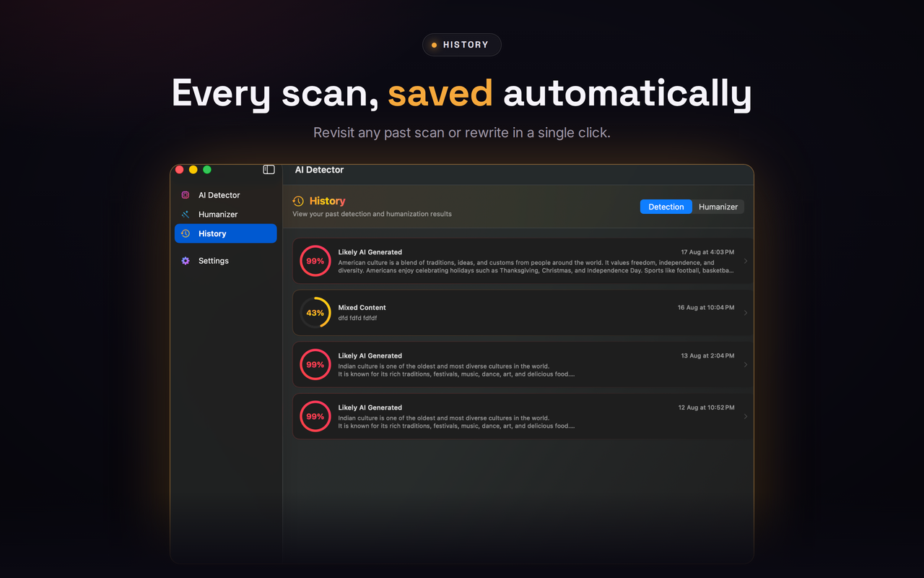Click the green zoom window button
Image resolution: width=924 pixels, height=578 pixels.
(x=207, y=170)
